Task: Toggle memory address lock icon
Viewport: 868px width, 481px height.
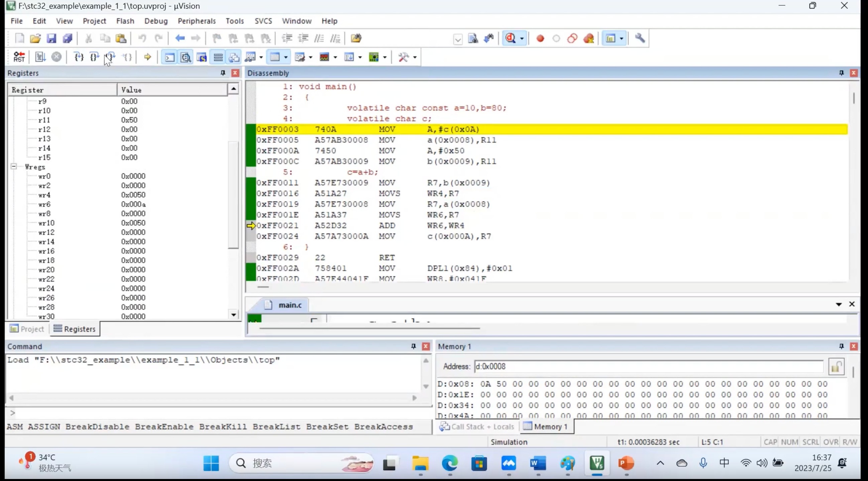Action: (x=836, y=366)
